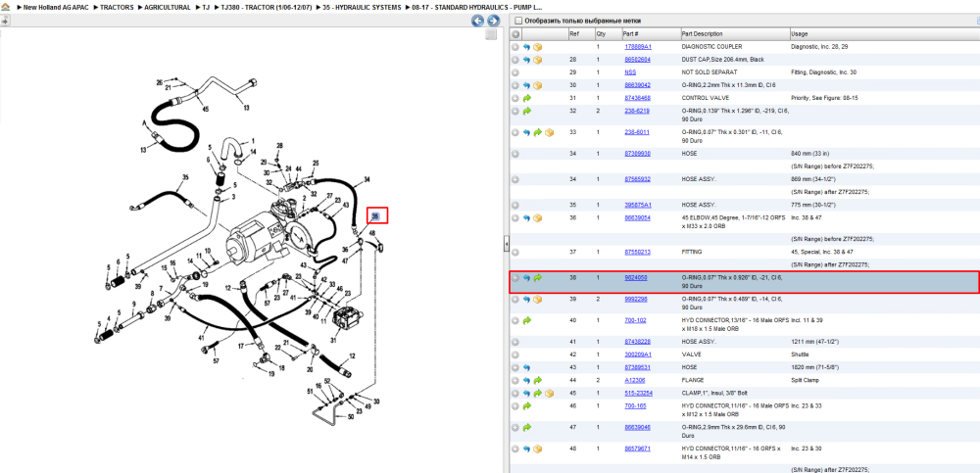980x473 pixels.
Task: Toggle selection circle for NSS row
Action: tap(515, 72)
